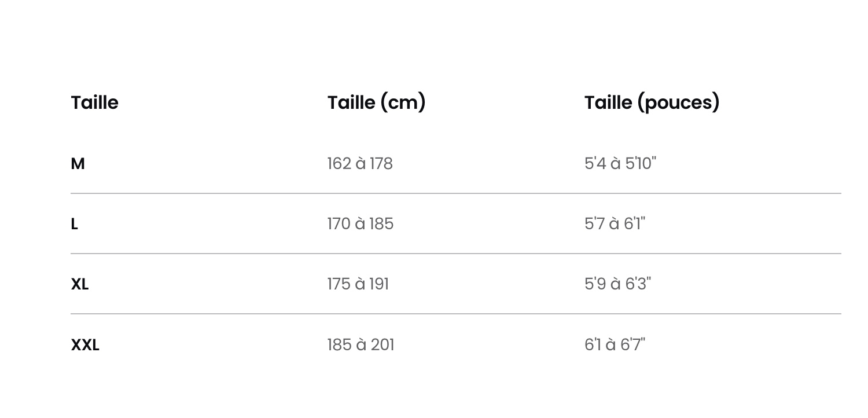Click the 162 à 178 cm value
868x418 pixels.
pos(360,164)
